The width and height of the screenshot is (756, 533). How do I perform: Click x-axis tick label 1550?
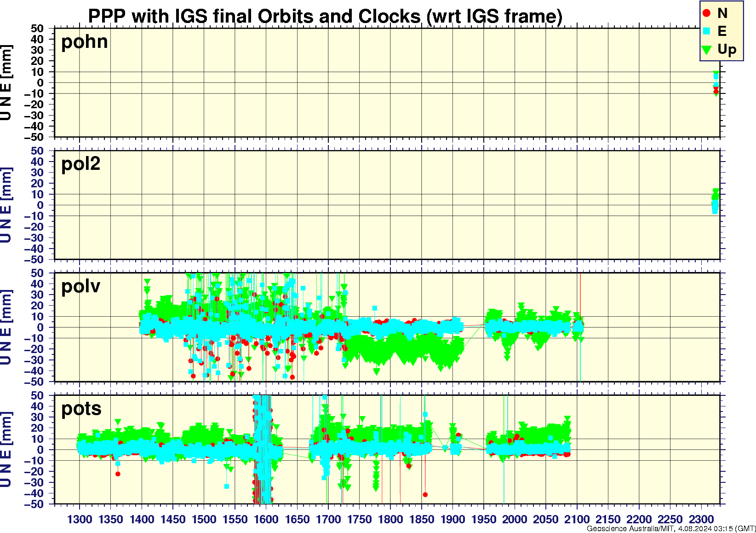[x=235, y=520]
